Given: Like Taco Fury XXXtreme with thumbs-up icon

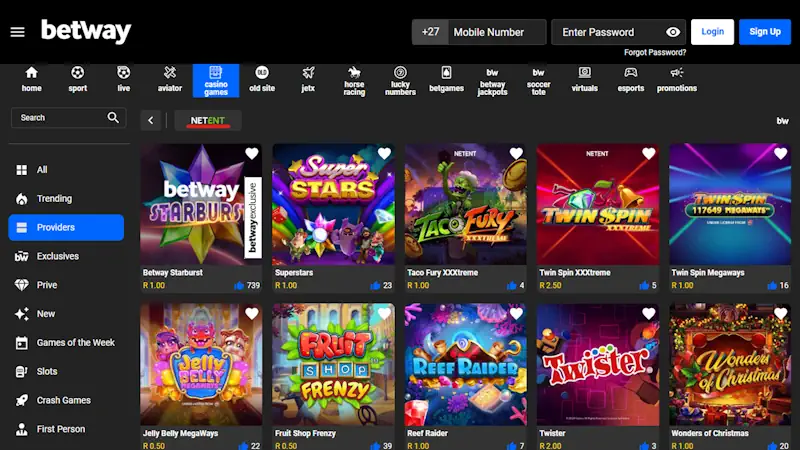Looking at the screenshot, I should click(512, 286).
